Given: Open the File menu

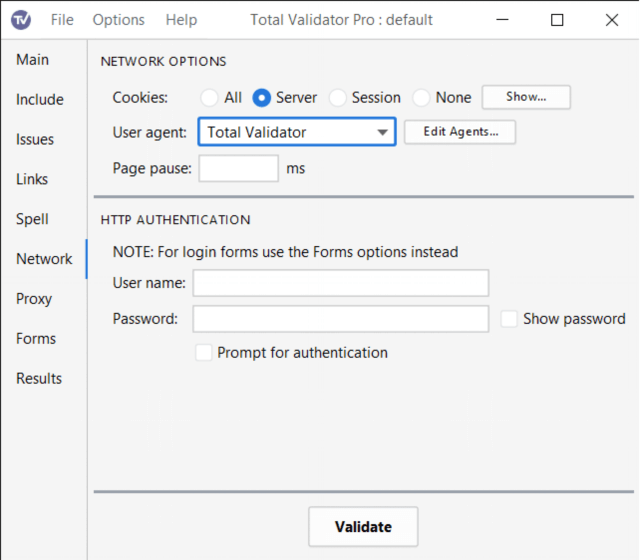Looking at the screenshot, I should tap(62, 20).
